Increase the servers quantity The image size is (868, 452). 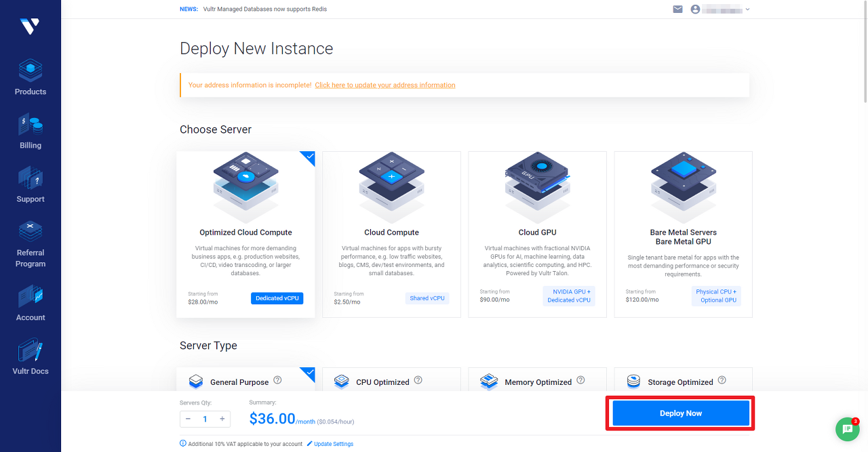pos(222,419)
